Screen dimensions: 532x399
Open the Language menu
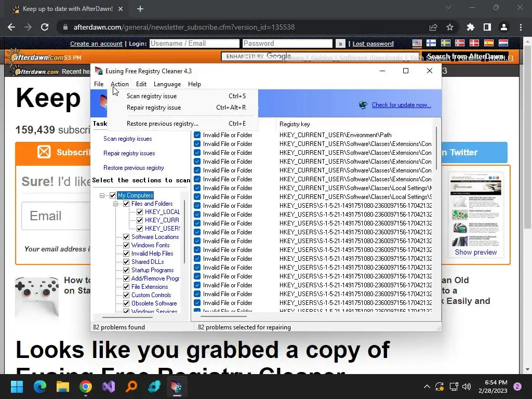(167, 84)
